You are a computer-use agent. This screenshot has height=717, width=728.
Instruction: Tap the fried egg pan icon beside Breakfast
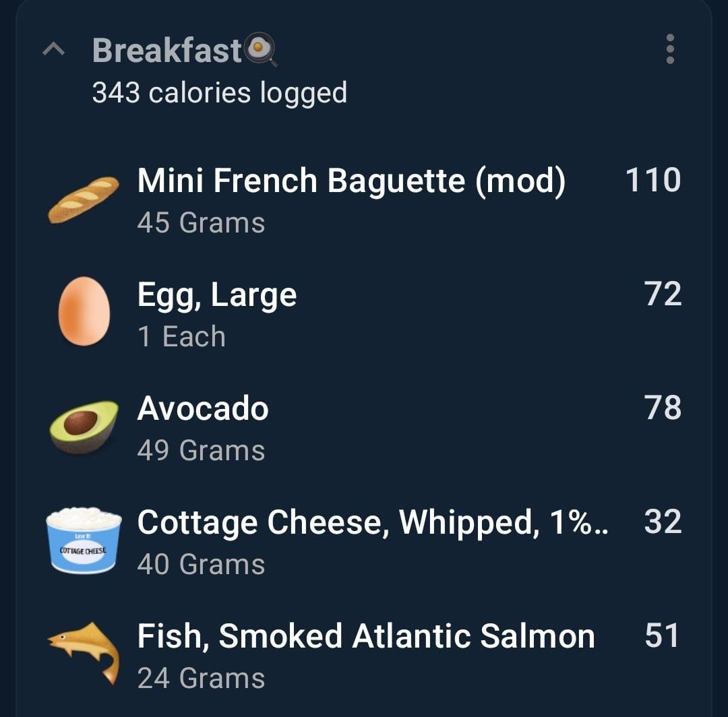(x=260, y=49)
